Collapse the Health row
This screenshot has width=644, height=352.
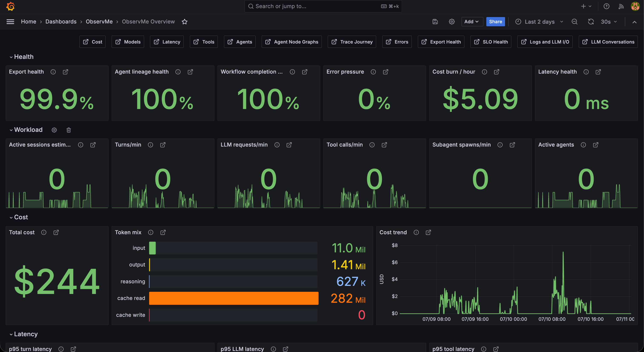[x=22, y=57]
